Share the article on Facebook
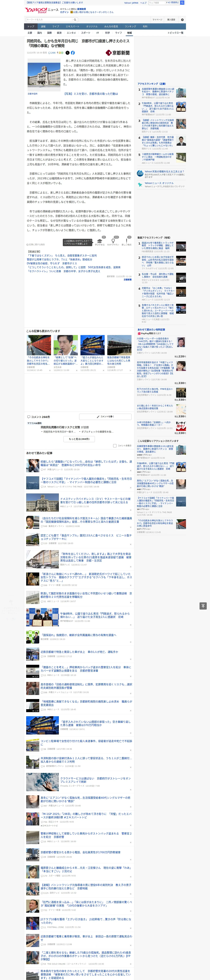 click(x=73, y=53)
